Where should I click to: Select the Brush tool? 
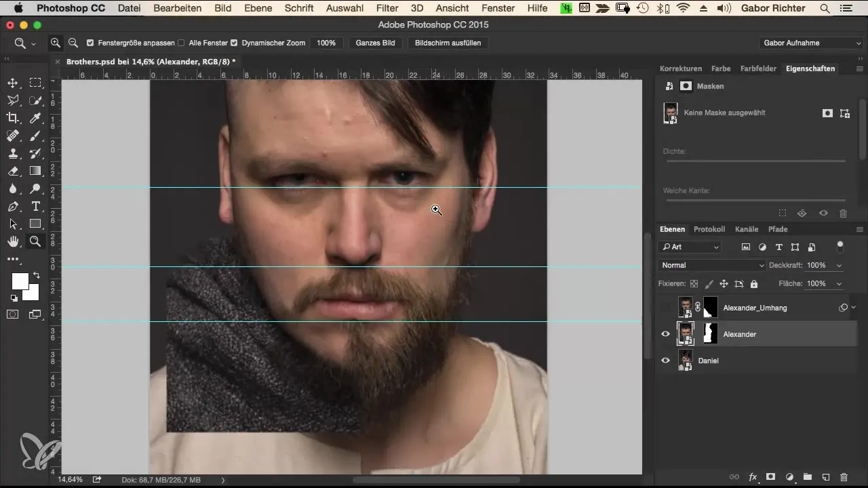35,136
